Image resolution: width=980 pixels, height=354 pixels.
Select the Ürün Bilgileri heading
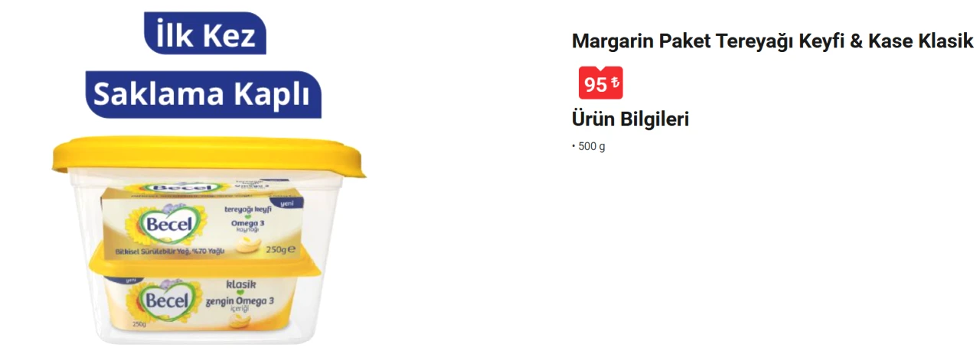click(630, 119)
